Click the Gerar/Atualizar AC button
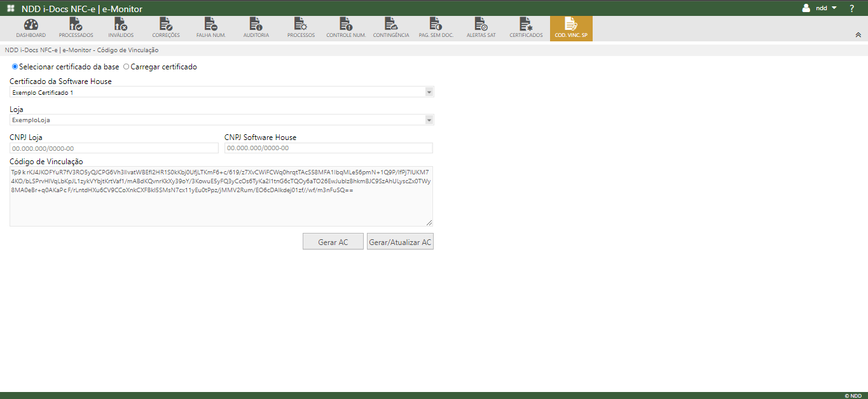Image resolution: width=868 pixels, height=399 pixels. (400, 242)
